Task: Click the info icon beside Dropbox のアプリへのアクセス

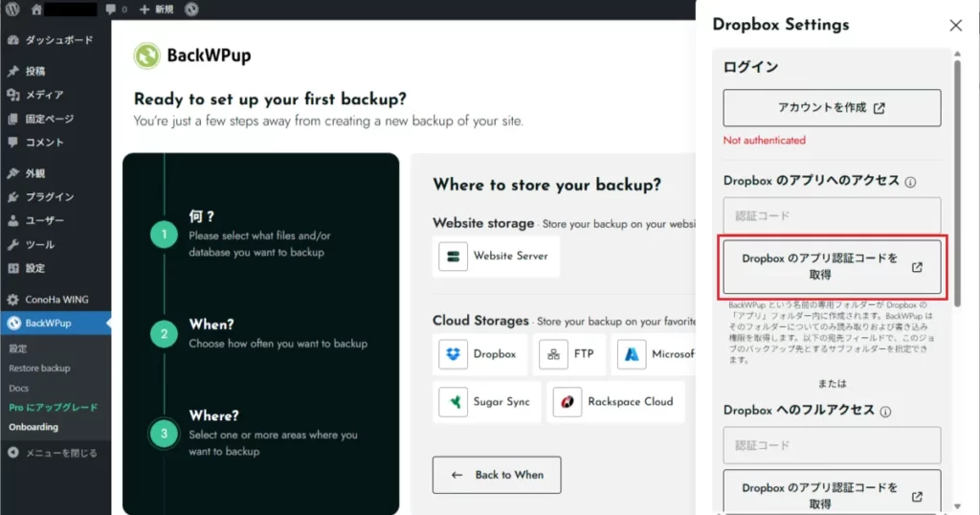Action: coord(911,182)
